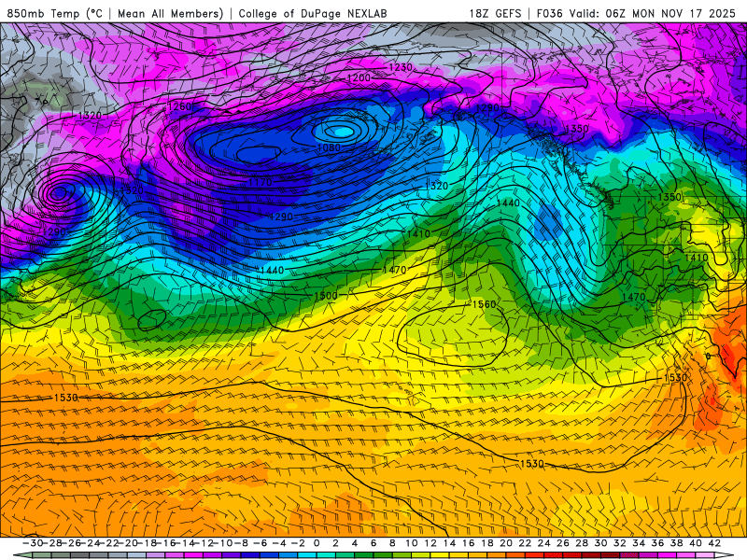This screenshot has height=560, width=747.
Task: Click the 1080 contour label in the low
Action: click(329, 147)
